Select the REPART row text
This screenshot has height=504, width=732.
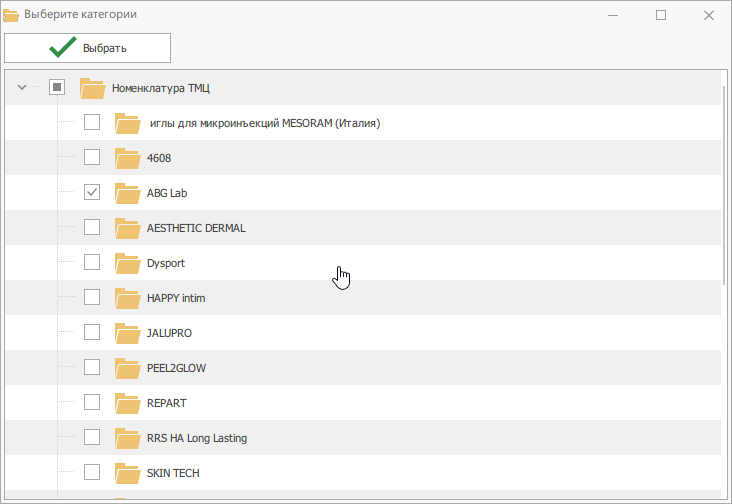point(167,403)
